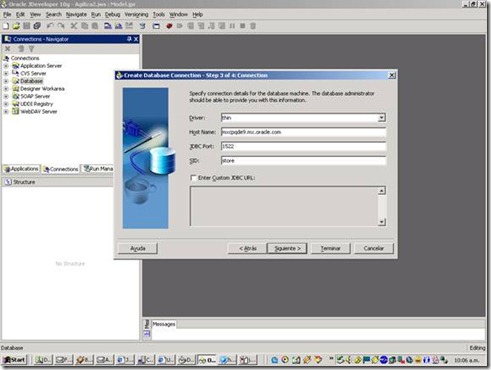Switch to the Run Manager tab

[98, 169]
